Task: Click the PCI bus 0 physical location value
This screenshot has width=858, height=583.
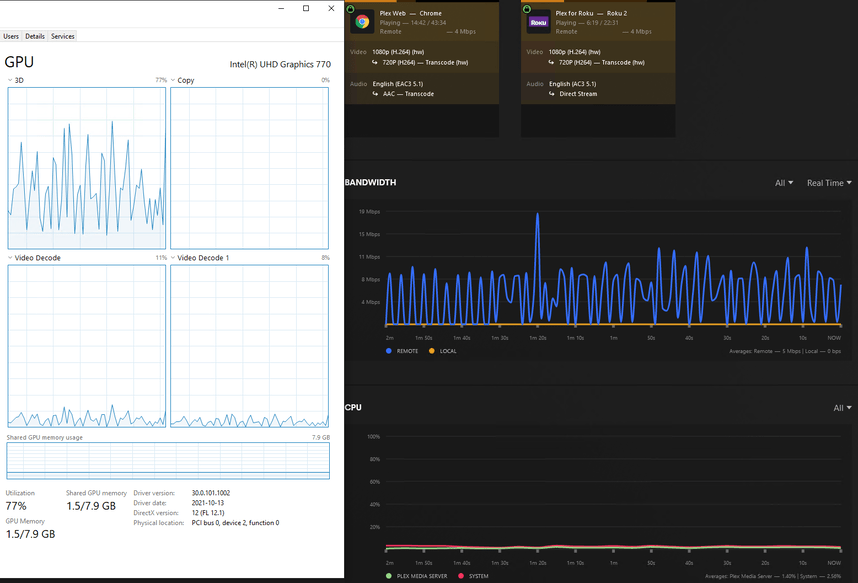Action: coord(235,523)
